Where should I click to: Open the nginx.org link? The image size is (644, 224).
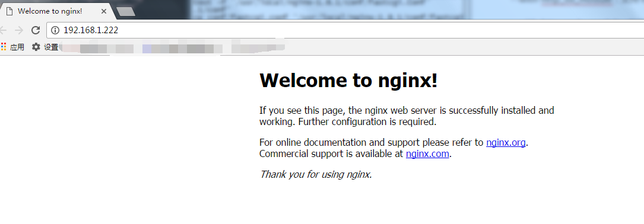pos(506,142)
